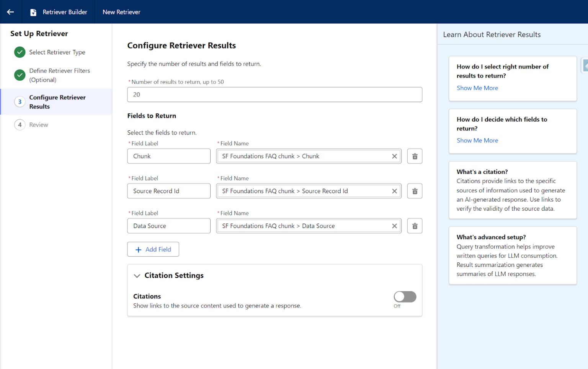This screenshot has width=588, height=369.
Task: Click the step 3 circle icon
Action: pyautogui.click(x=20, y=102)
